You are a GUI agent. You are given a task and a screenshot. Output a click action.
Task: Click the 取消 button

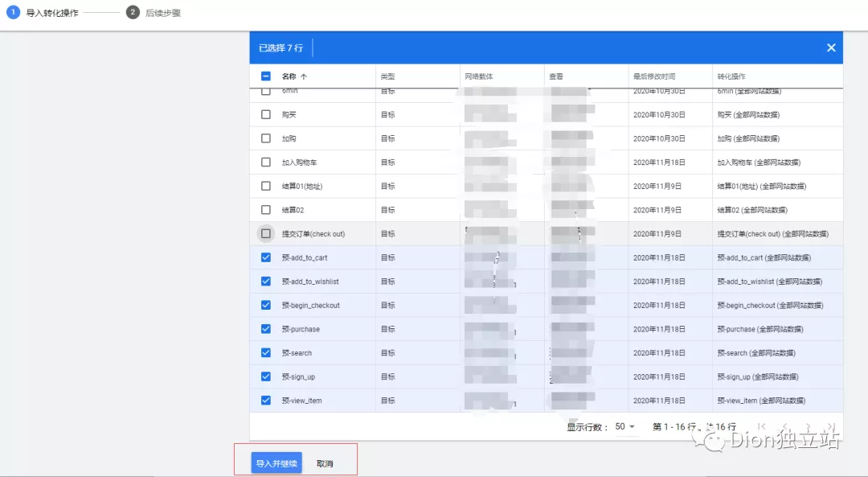[325, 464]
